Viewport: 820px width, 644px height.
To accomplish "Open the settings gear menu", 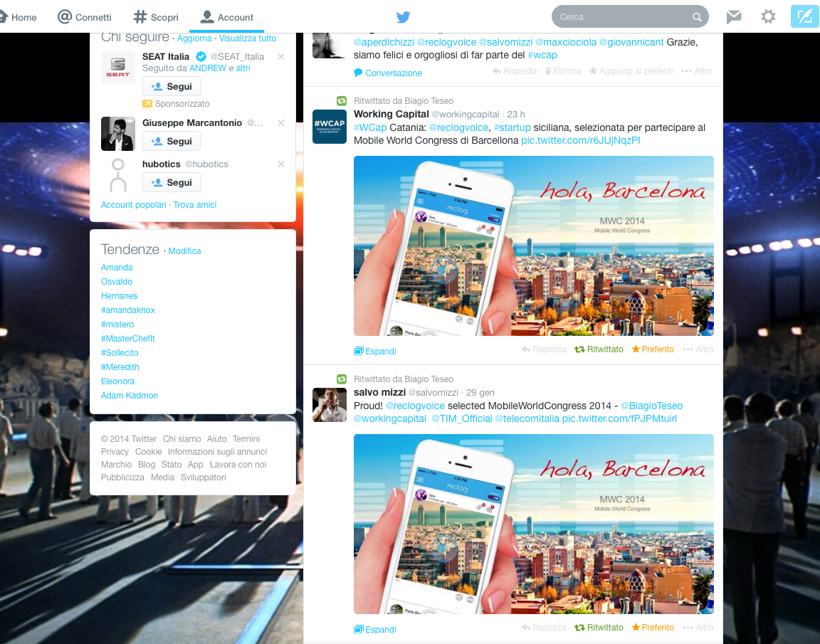I will (768, 17).
